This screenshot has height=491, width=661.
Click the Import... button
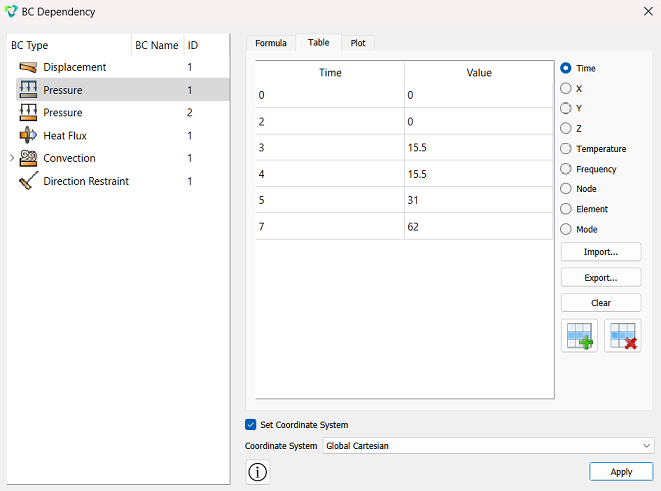[601, 252]
